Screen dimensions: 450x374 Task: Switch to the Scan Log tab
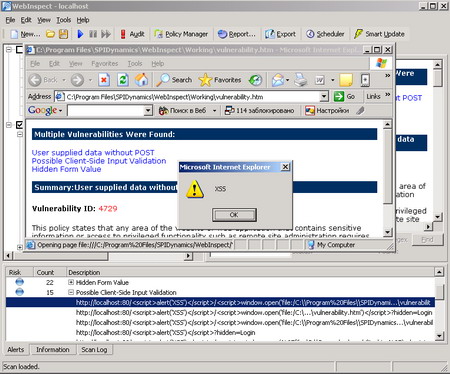[x=94, y=350]
